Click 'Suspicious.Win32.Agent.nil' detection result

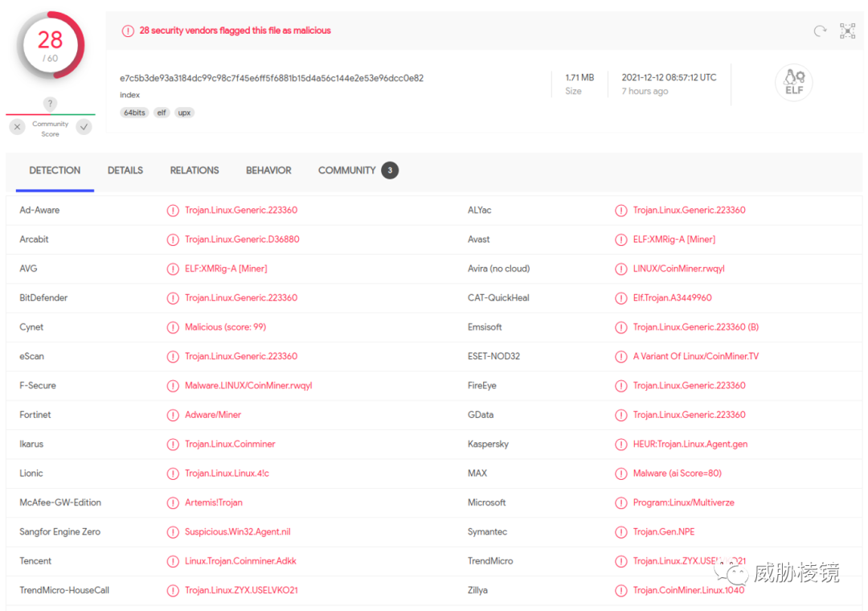(x=237, y=531)
